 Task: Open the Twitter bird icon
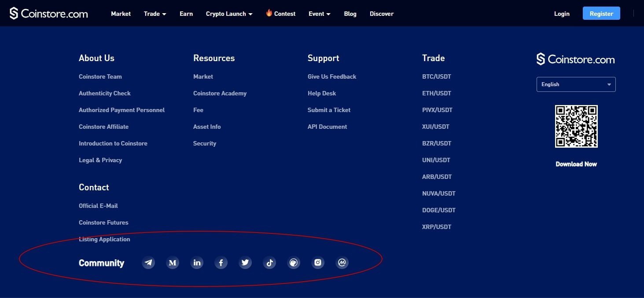(x=245, y=263)
